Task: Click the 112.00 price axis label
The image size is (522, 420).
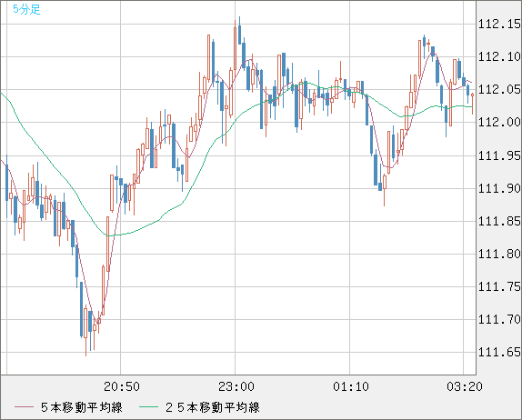Action: coord(499,122)
